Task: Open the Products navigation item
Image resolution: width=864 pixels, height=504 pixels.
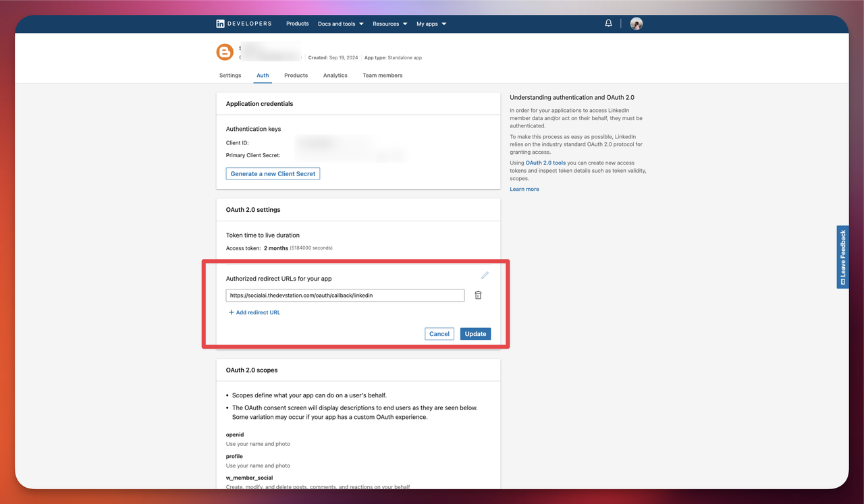Action: [297, 24]
